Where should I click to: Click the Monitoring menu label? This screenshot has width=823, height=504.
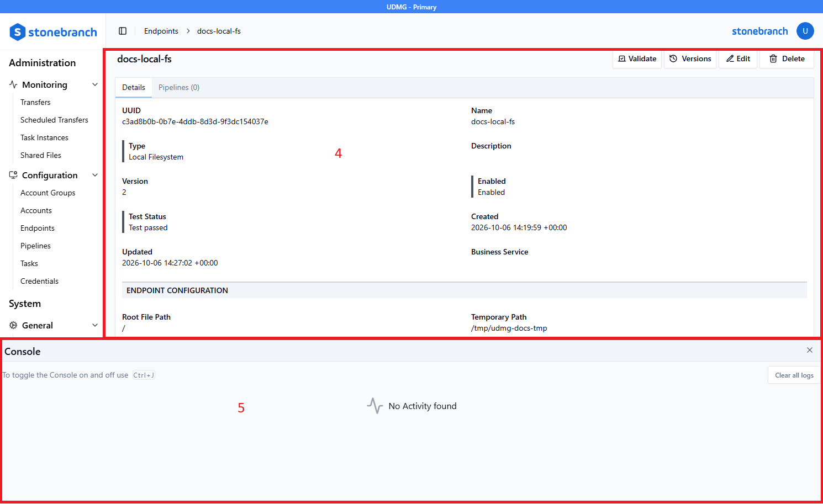(45, 84)
